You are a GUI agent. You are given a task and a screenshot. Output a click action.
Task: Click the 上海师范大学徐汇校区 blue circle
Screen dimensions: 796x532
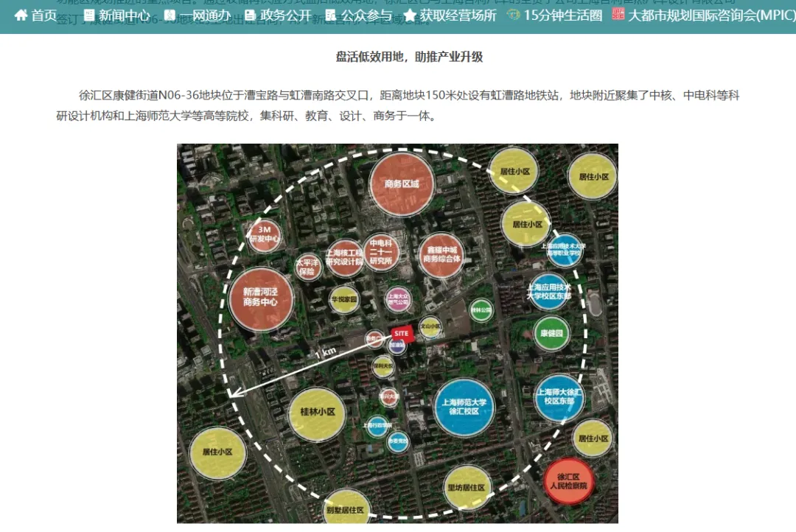coord(464,407)
